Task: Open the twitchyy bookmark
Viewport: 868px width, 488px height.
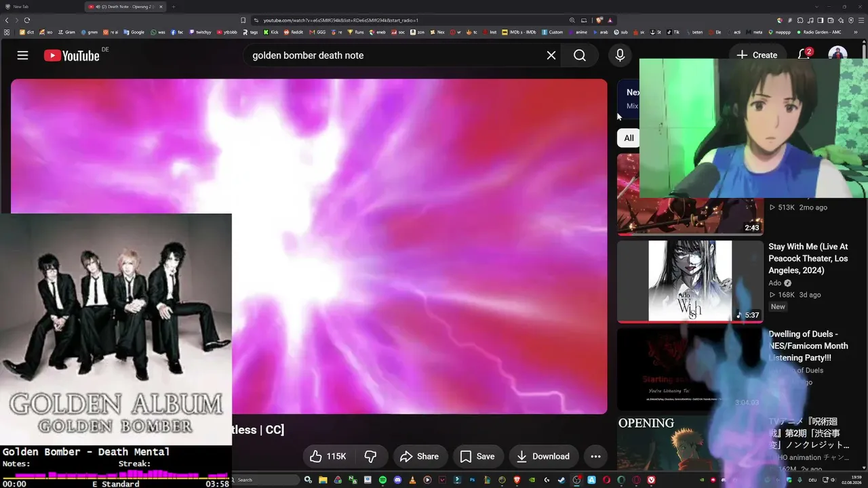Action: [x=200, y=32]
